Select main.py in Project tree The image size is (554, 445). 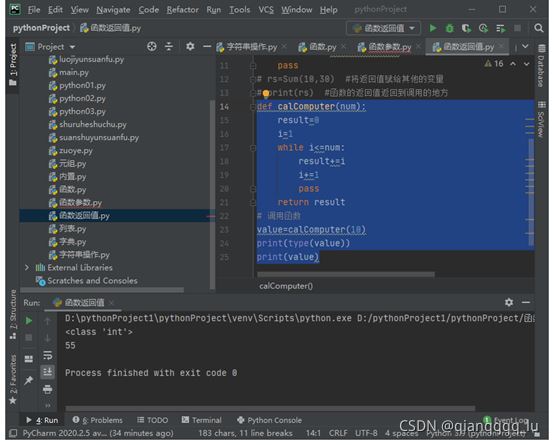(73, 72)
